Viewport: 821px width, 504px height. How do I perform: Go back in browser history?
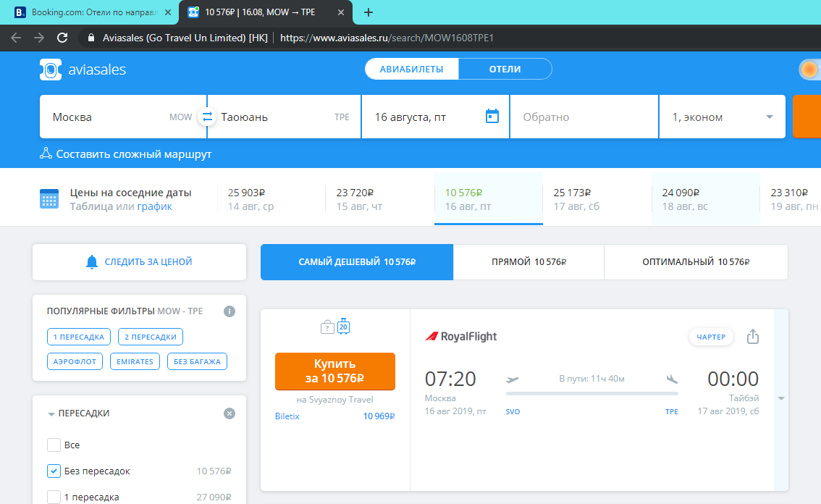pos(16,38)
